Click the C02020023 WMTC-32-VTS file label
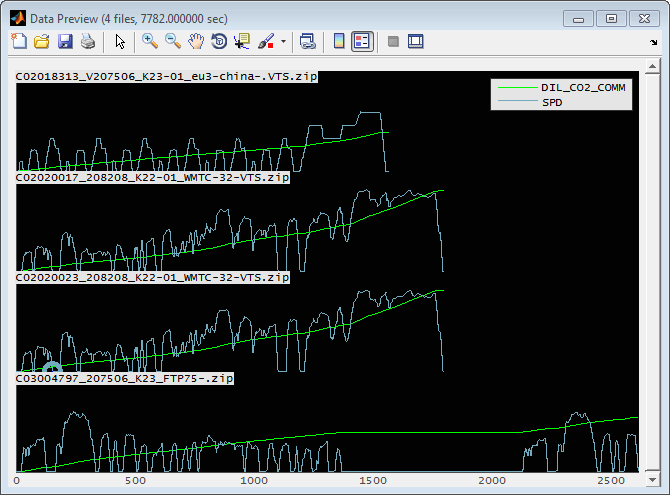The width and height of the screenshot is (670, 495). pos(153,277)
